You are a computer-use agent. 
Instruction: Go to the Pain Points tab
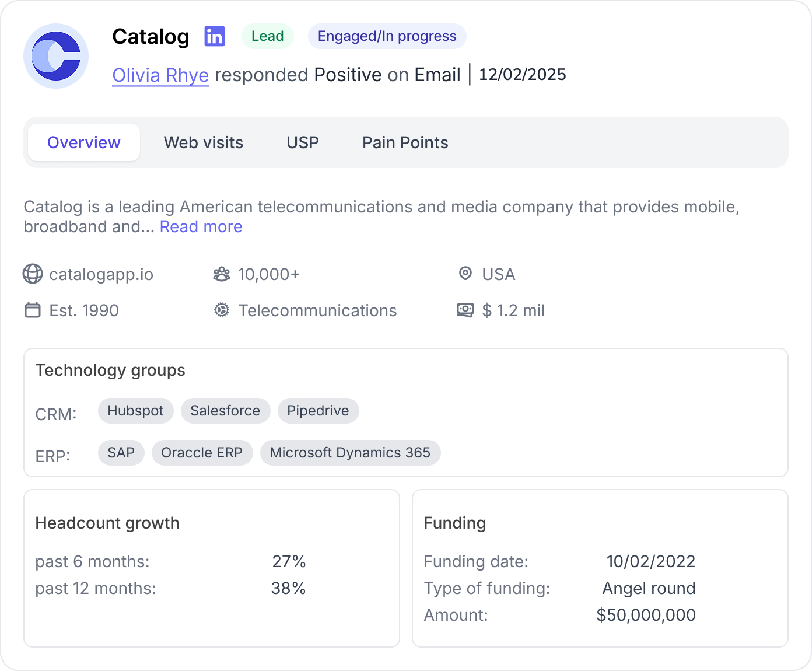point(405,142)
